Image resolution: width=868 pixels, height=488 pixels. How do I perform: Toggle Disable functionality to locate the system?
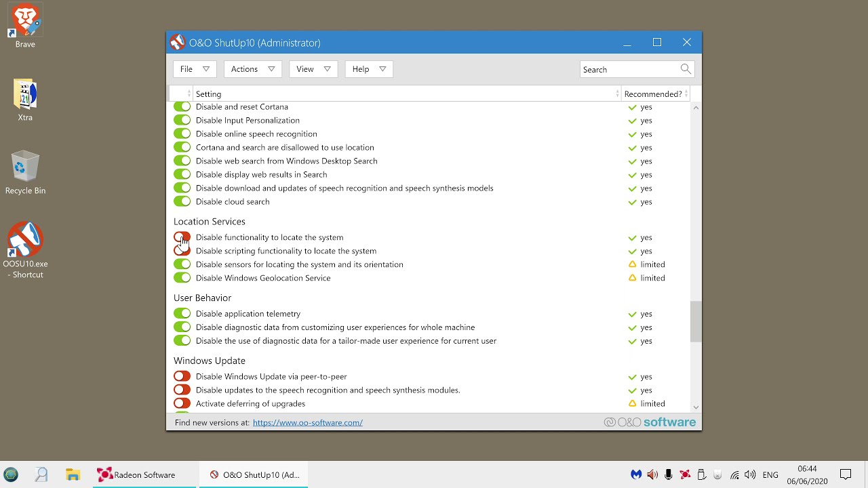tap(182, 237)
